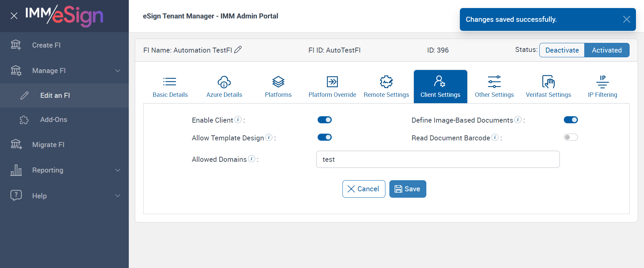The height and width of the screenshot is (268, 644).
Task: Click the info icon next to Enable Client
Action: (238, 120)
